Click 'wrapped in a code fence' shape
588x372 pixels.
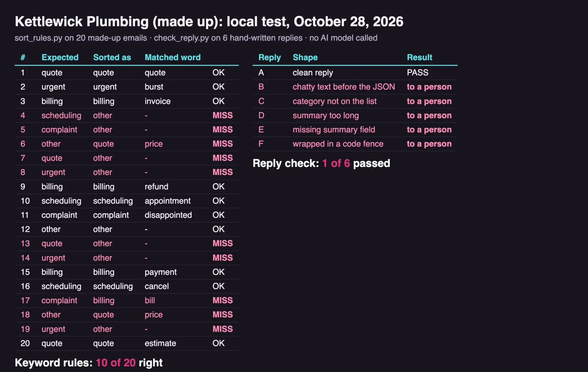pyautogui.click(x=338, y=144)
